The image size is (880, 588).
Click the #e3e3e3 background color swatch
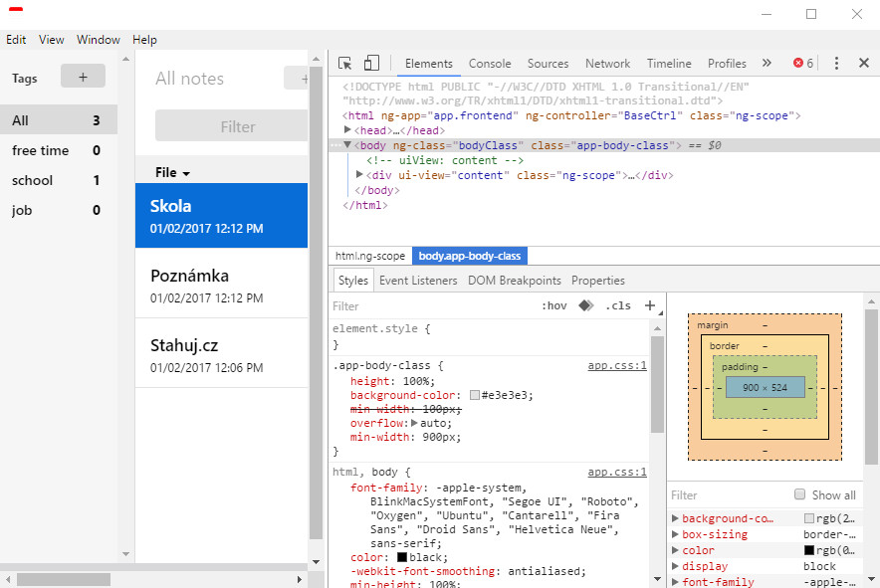click(x=475, y=395)
